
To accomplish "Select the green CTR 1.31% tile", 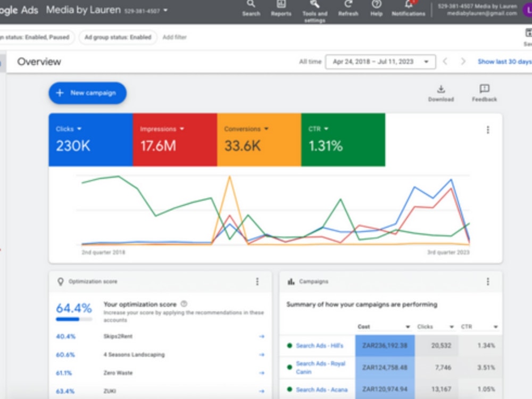I will (343, 139).
